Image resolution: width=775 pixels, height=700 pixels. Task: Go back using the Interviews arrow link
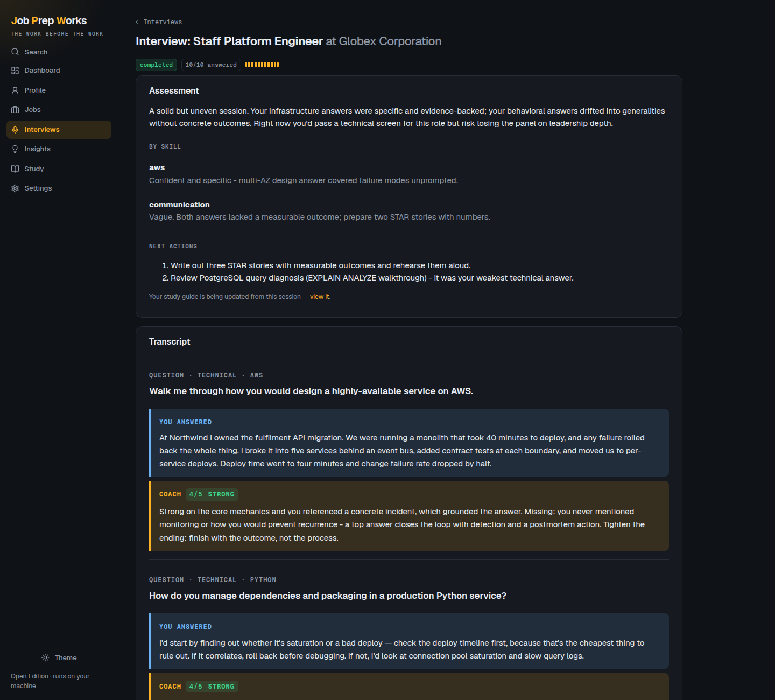coord(159,22)
